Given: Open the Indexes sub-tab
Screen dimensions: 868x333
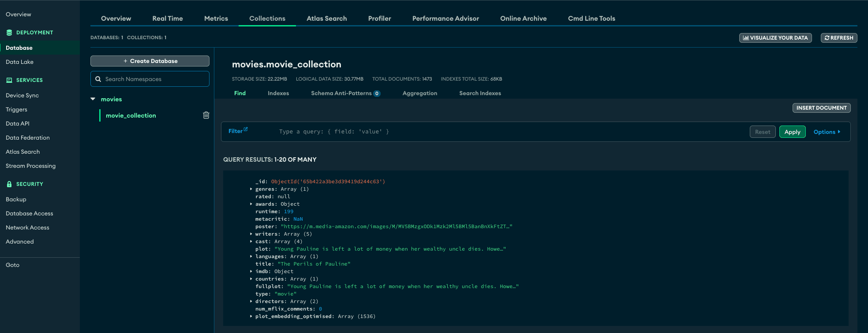Looking at the screenshot, I should tap(278, 93).
